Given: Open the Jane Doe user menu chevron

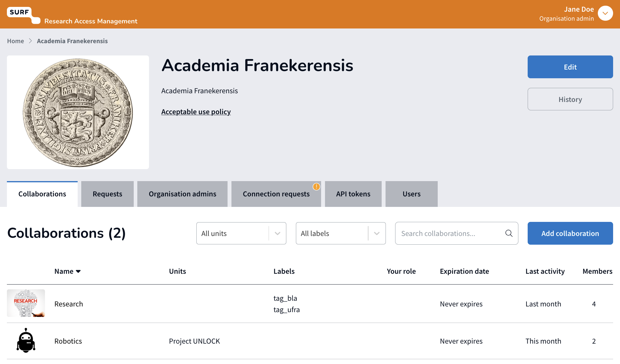Looking at the screenshot, I should 605,13.
